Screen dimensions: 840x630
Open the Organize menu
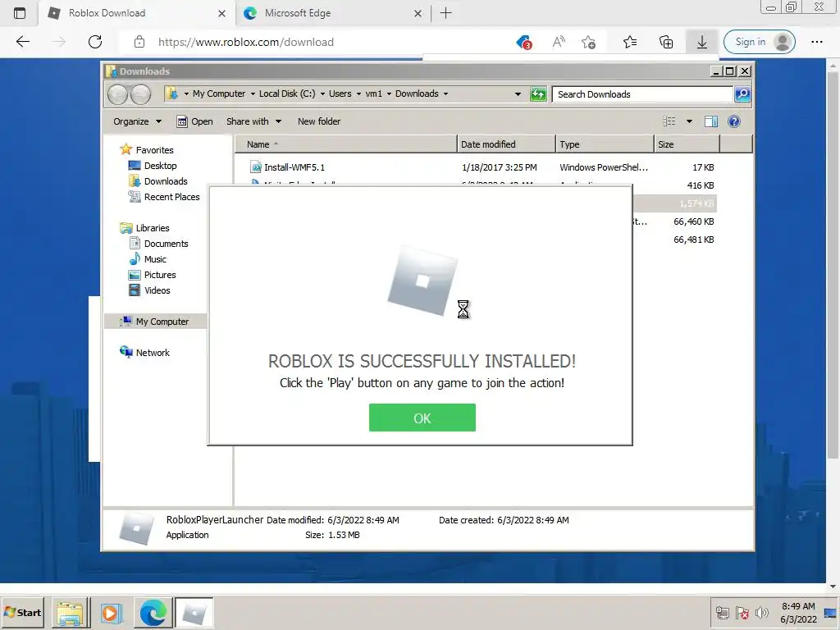tap(137, 121)
